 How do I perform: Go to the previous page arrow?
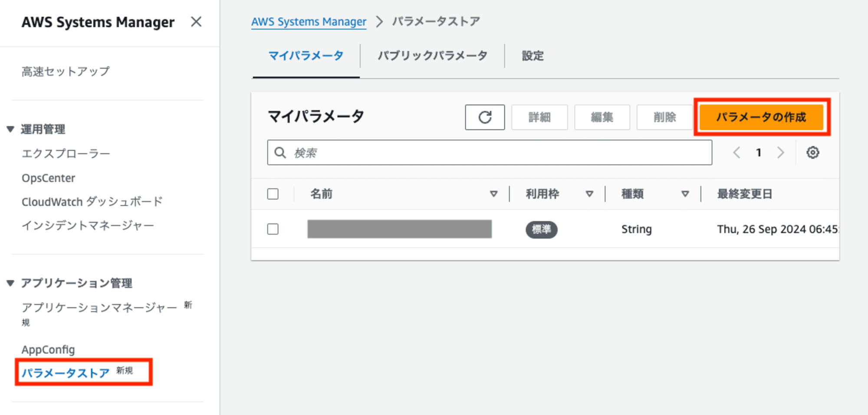[736, 153]
